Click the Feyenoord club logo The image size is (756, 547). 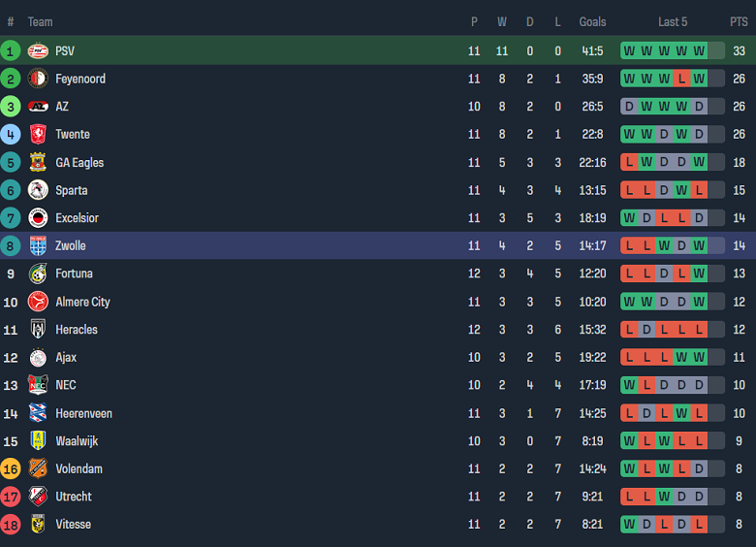pos(38,79)
